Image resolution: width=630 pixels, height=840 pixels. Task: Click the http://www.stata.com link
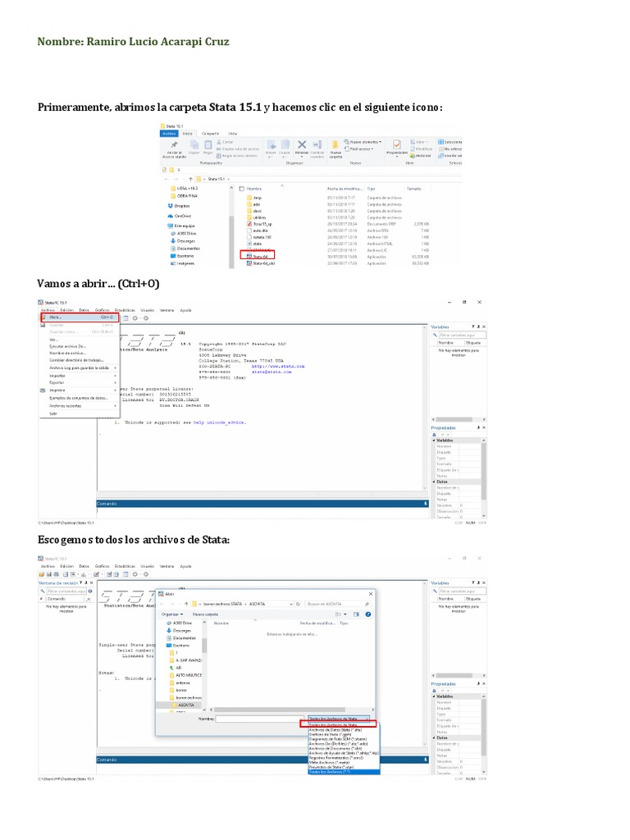click(x=278, y=367)
